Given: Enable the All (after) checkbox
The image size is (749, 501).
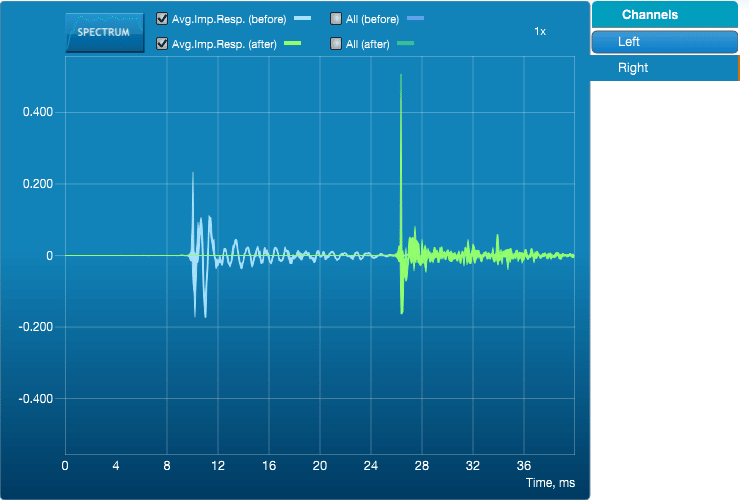Looking at the screenshot, I should (x=336, y=43).
